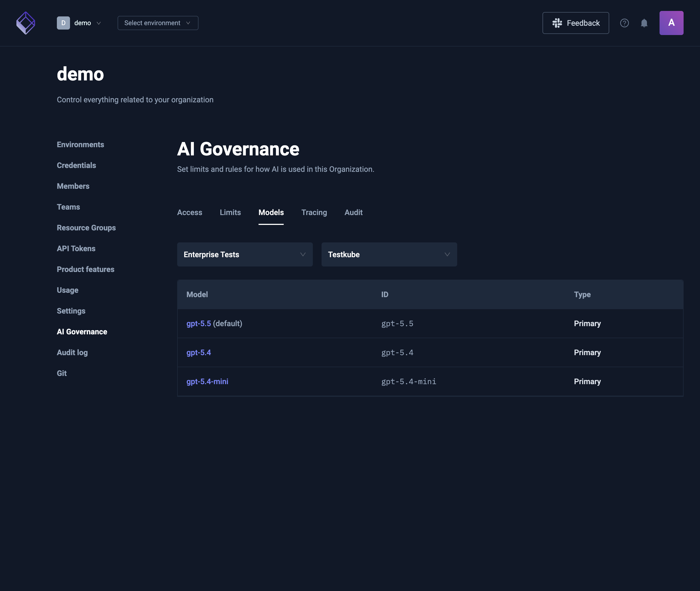Open Teams settings page
Screen dimensions: 700x591
(x=68, y=207)
